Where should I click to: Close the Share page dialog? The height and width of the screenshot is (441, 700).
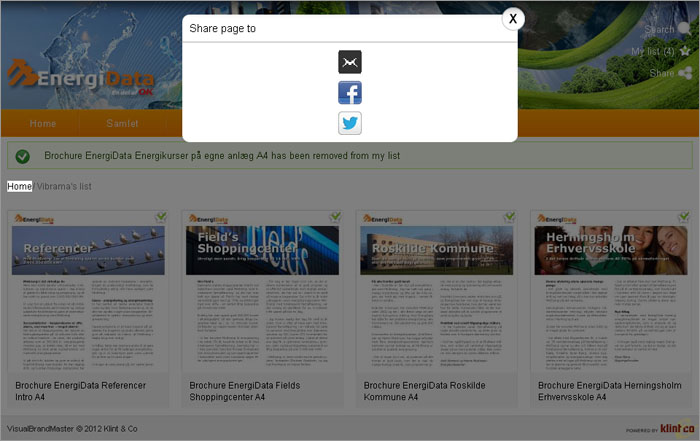point(512,19)
